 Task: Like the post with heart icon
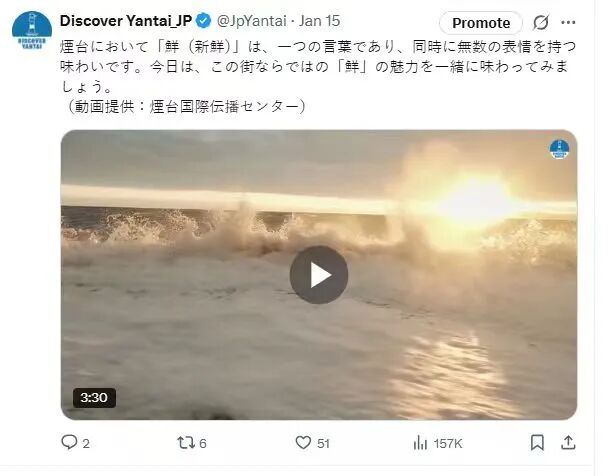[303, 443]
